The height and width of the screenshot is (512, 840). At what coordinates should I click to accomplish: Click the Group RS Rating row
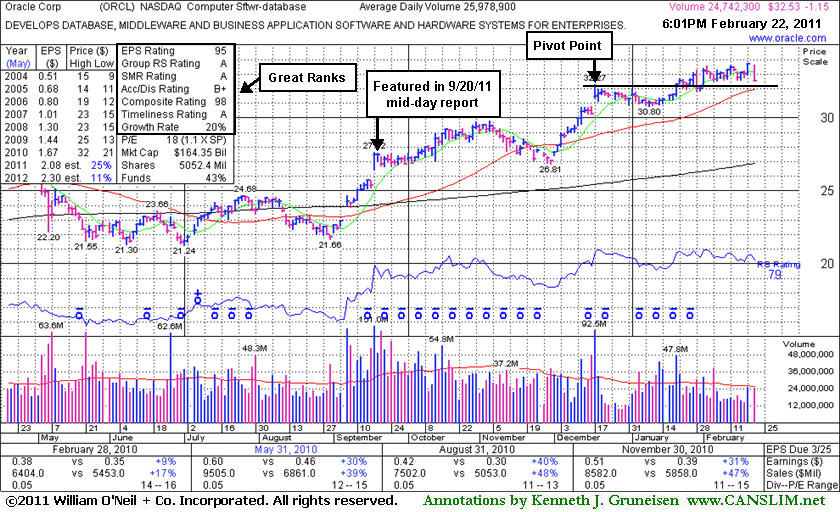[x=174, y=63]
